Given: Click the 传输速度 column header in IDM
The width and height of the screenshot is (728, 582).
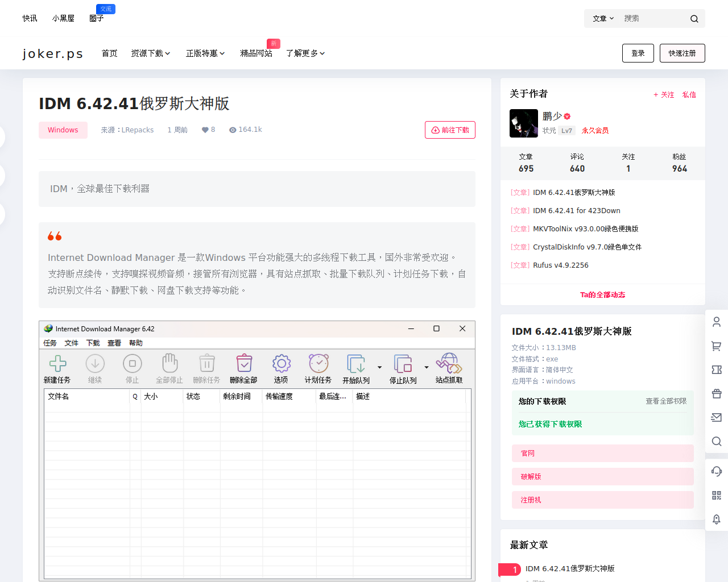Looking at the screenshot, I should [x=289, y=397].
